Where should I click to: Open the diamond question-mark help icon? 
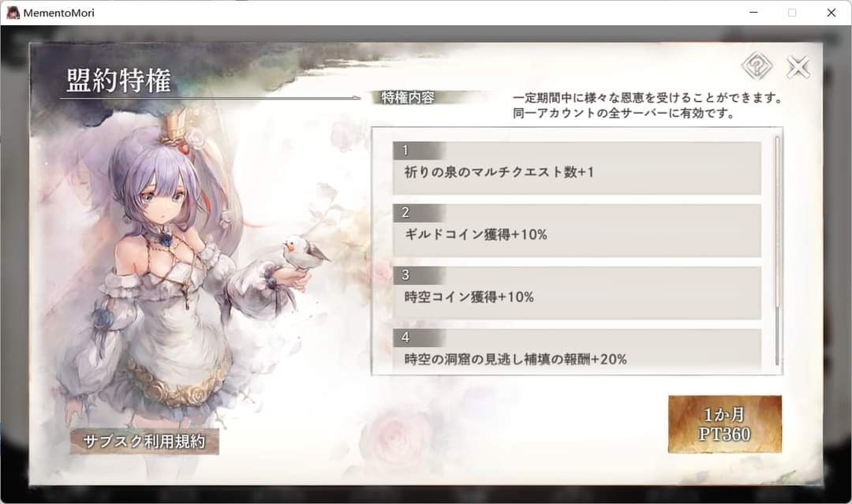pos(757,66)
